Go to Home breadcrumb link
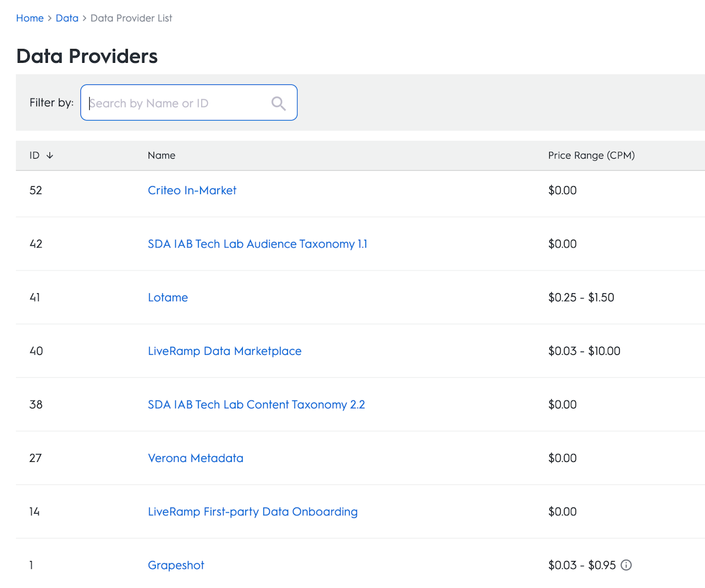This screenshot has height=588, width=705. pyautogui.click(x=30, y=18)
